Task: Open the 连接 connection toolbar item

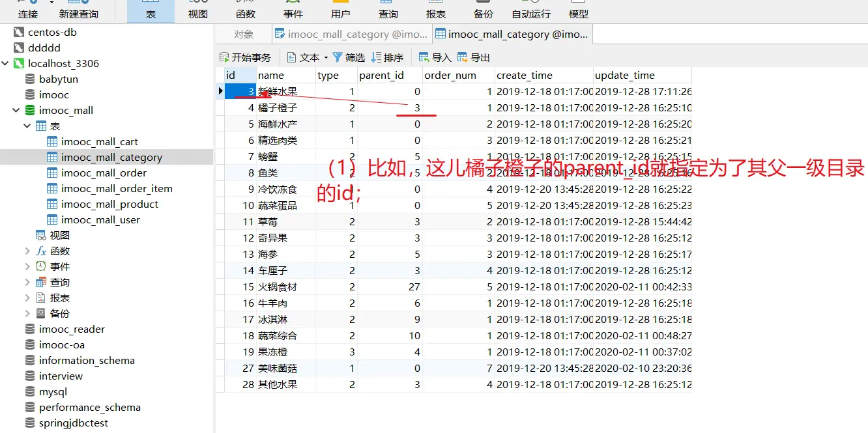Action: tap(28, 10)
